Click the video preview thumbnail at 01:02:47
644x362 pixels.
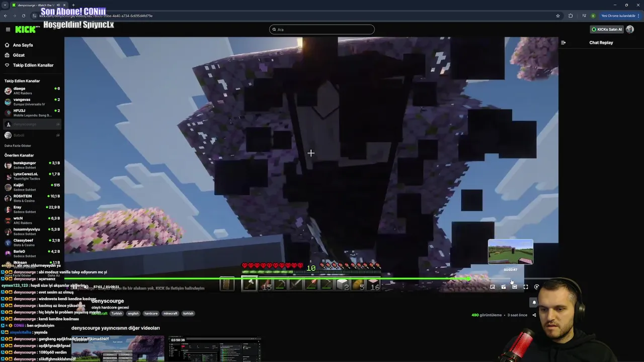[x=510, y=251]
